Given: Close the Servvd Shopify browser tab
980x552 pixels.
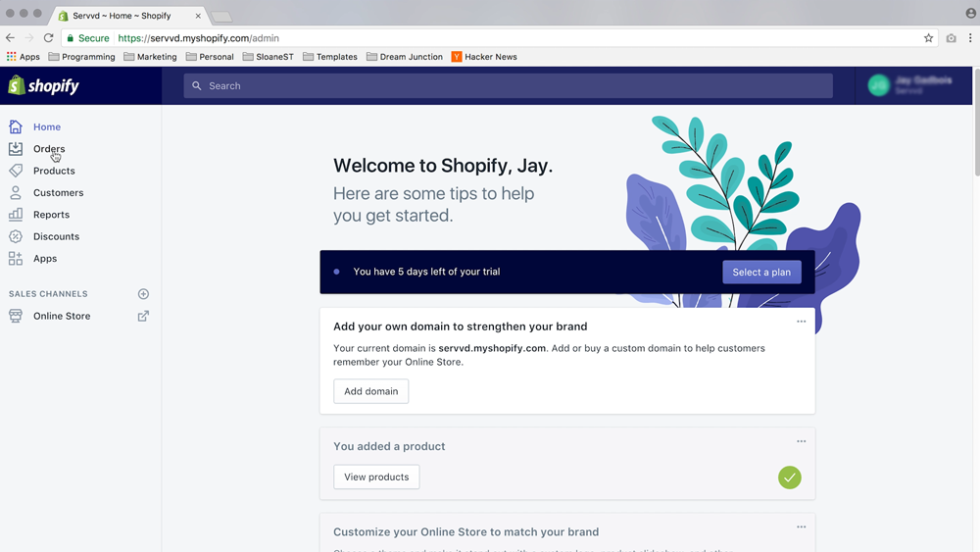Looking at the screenshot, I should click(198, 16).
